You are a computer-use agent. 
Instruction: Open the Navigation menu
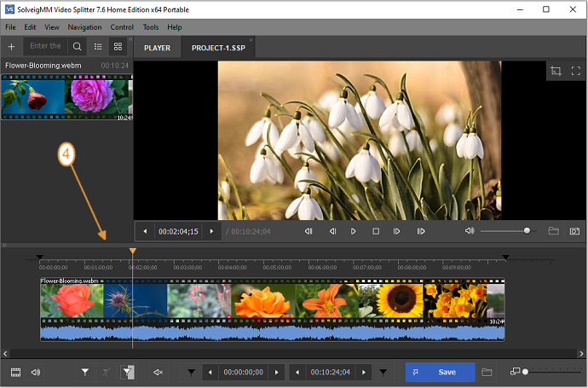click(84, 27)
